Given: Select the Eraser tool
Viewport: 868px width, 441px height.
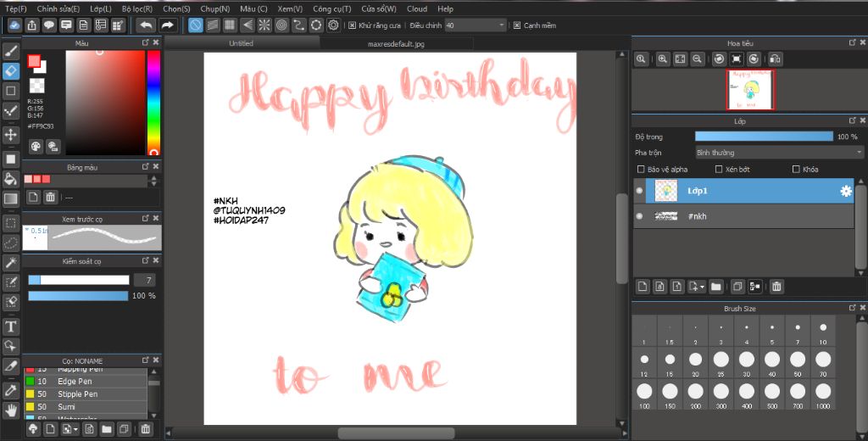Looking at the screenshot, I should click(x=11, y=71).
